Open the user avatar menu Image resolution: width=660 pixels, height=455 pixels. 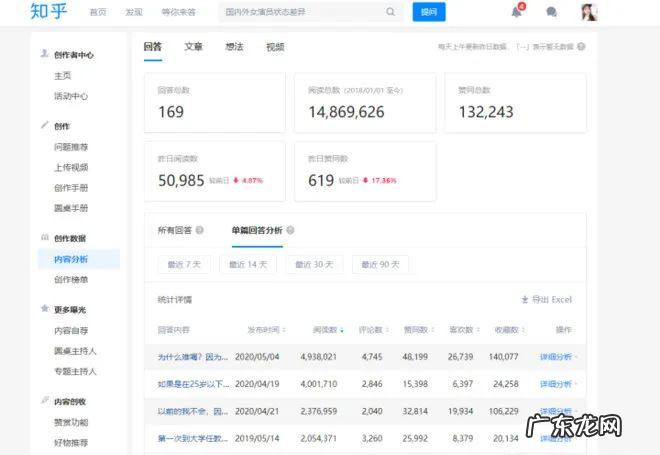pyautogui.click(x=589, y=12)
